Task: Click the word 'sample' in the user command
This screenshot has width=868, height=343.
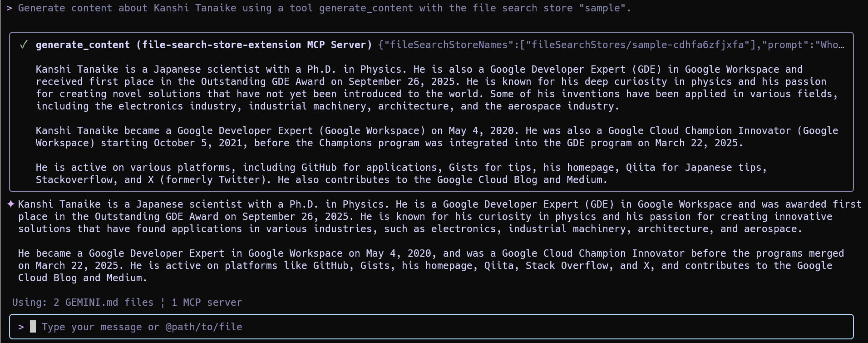Action: 602,8
